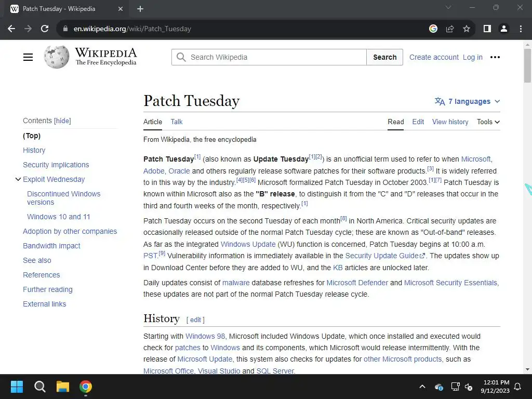Show hidden system tray icons
This screenshot has height=399, width=532.
click(422, 387)
